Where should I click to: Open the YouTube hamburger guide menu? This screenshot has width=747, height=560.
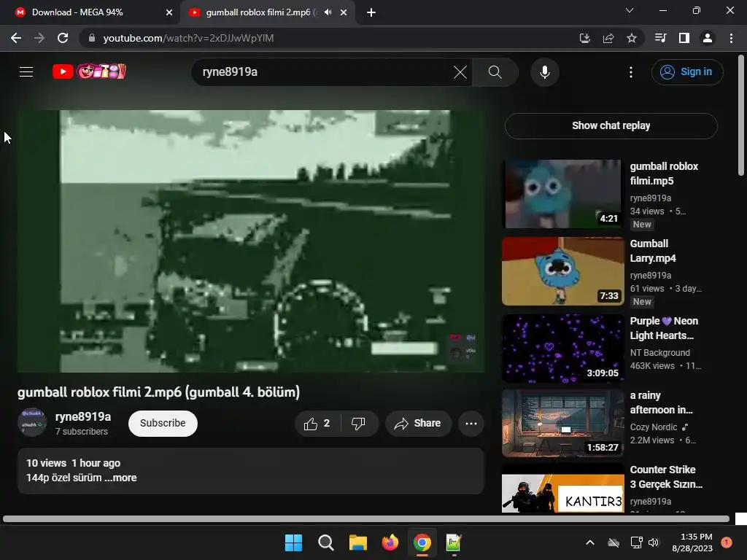tap(26, 72)
